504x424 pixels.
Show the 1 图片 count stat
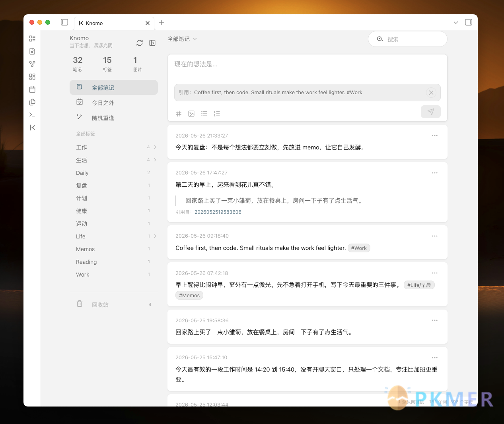tap(137, 64)
